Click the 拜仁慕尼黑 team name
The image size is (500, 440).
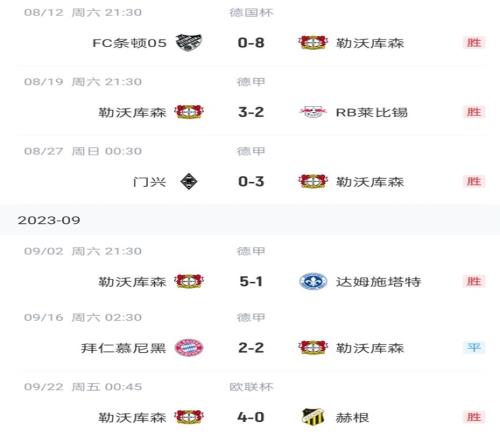click(x=123, y=348)
